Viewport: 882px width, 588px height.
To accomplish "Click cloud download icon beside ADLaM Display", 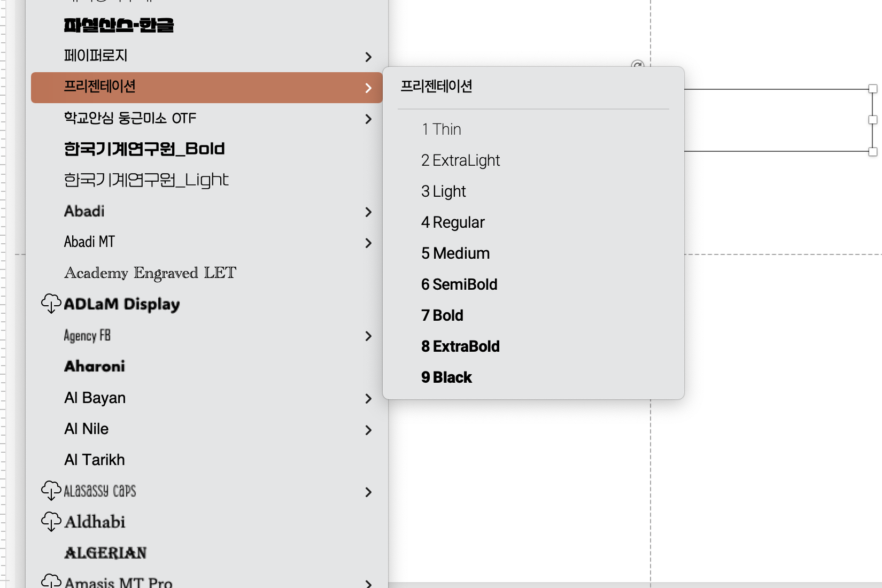I will click(x=51, y=304).
